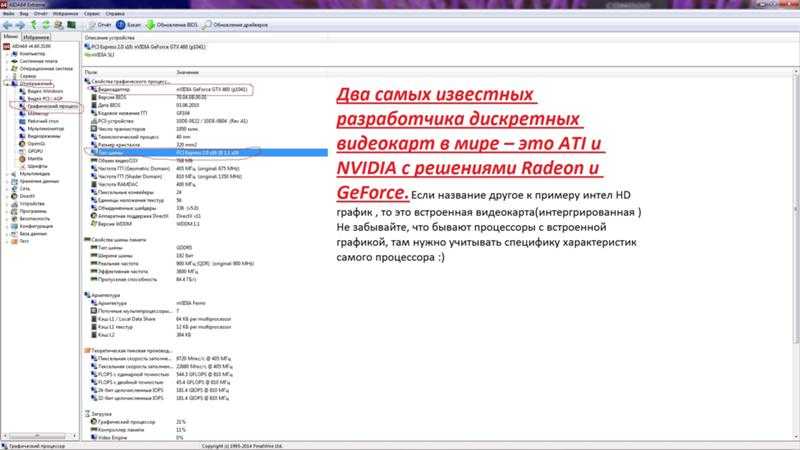
Task: Select the PCI Express GeForce GTX device entry
Action: click(x=145, y=46)
